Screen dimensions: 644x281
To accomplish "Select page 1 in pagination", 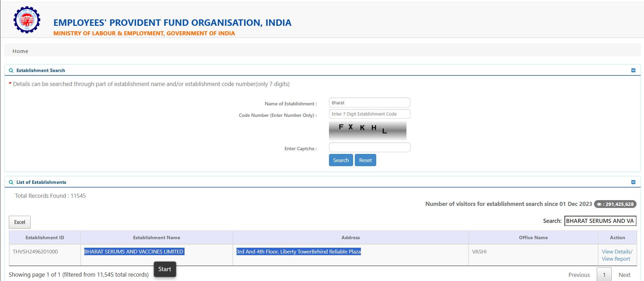I will 604,275.
